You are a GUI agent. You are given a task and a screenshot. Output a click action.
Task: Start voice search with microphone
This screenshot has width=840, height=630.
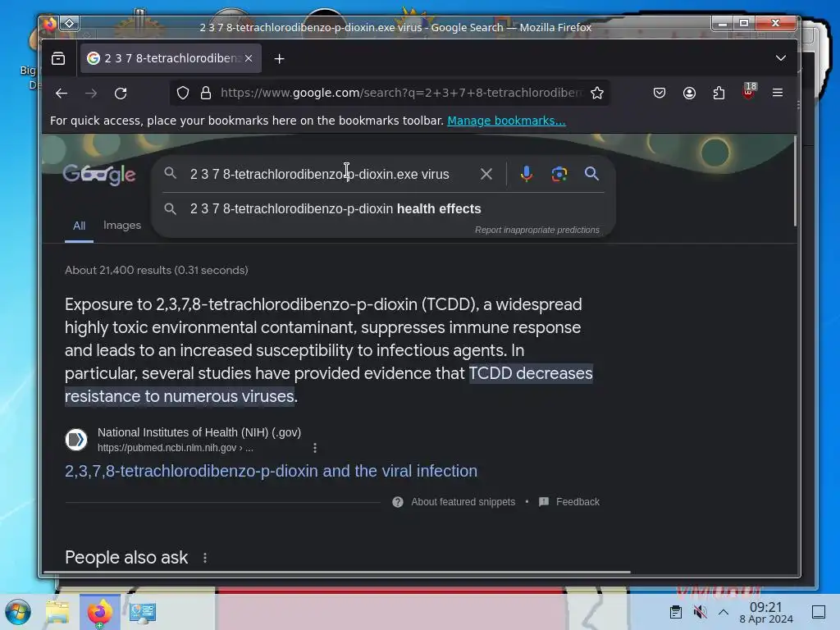(x=526, y=174)
